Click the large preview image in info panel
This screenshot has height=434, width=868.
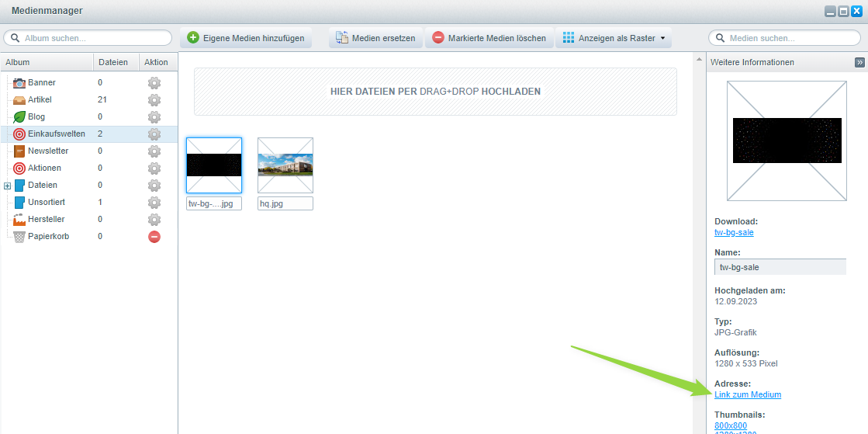787,141
